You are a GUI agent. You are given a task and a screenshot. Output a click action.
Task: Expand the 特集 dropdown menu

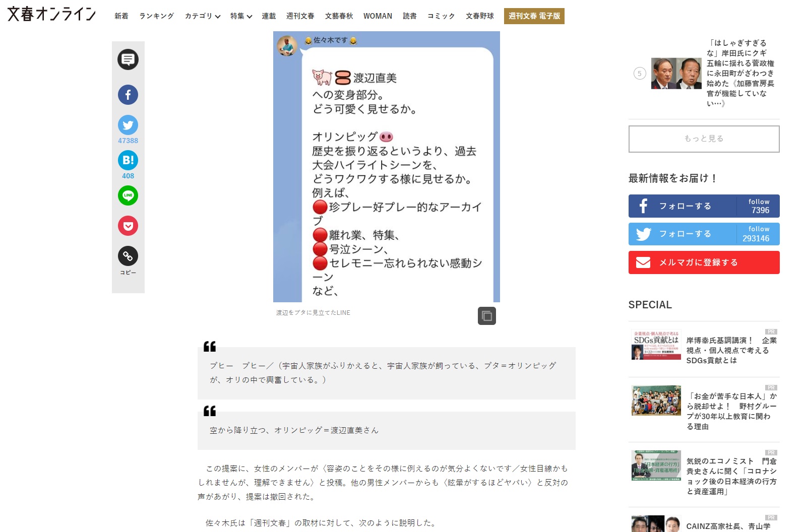(241, 16)
